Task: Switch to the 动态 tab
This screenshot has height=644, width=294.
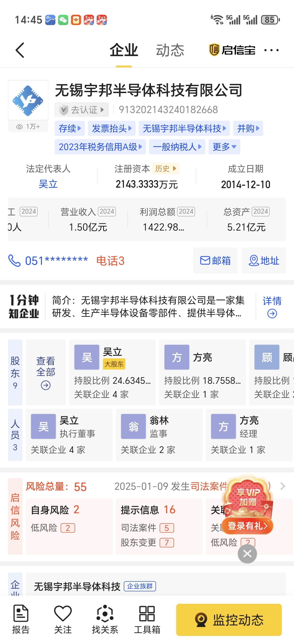Action: pos(170,50)
